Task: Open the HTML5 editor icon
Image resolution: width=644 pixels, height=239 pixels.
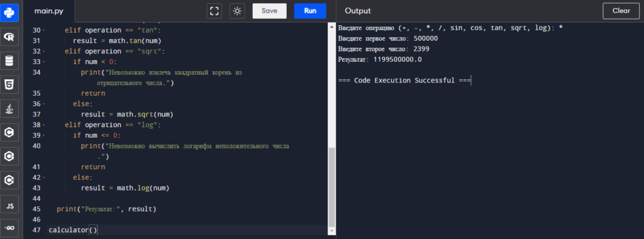Action: tap(9, 85)
